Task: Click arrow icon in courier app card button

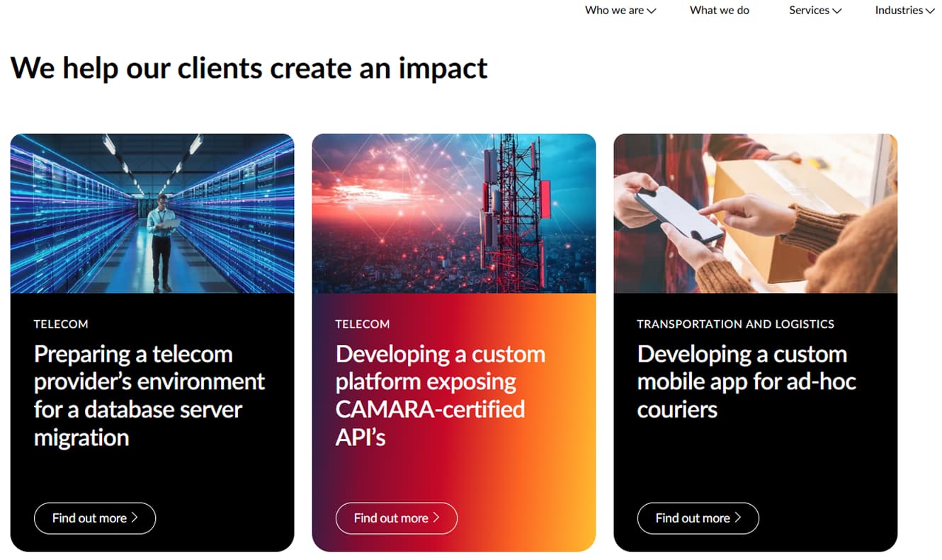Action: (738, 518)
